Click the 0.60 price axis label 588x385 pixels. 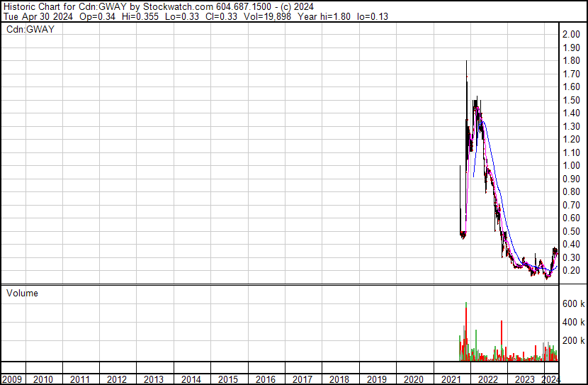tap(571, 218)
